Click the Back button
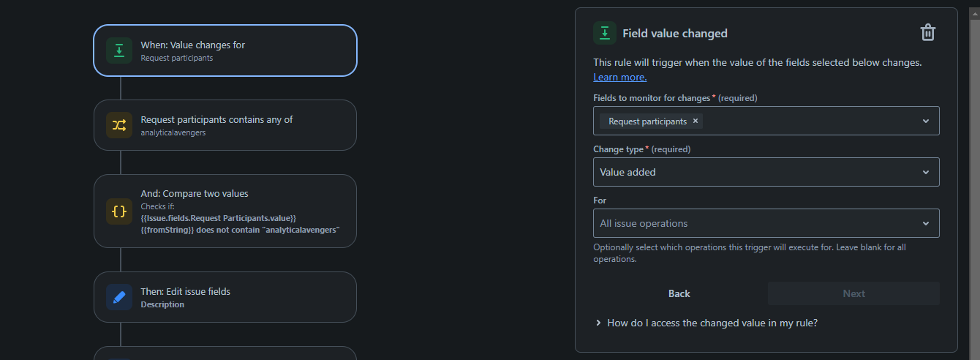The width and height of the screenshot is (980, 360). pos(679,293)
